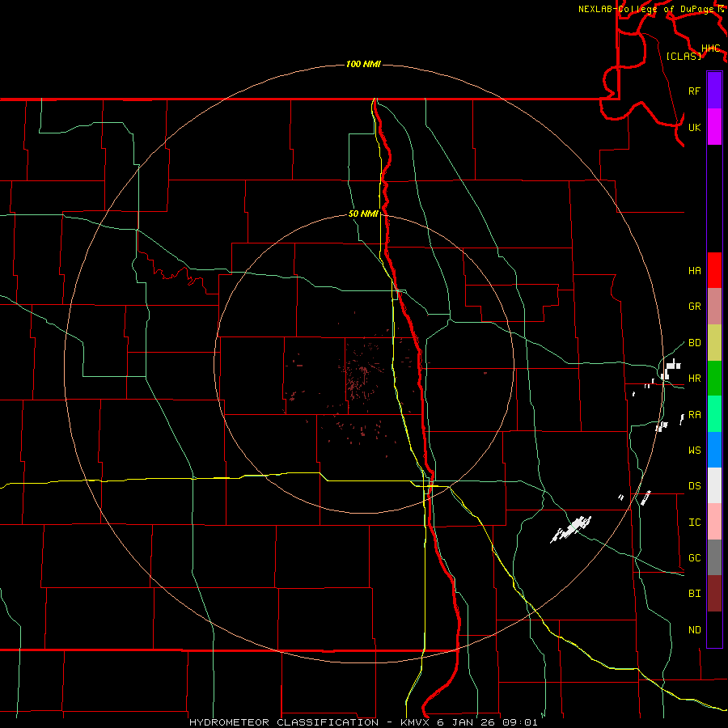Click the DS legend label
This screenshot has width=728, height=728.
point(694,486)
